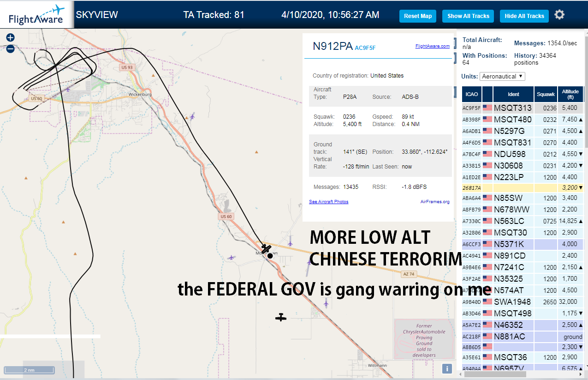Open See Aircraft Photos link

[x=328, y=202]
